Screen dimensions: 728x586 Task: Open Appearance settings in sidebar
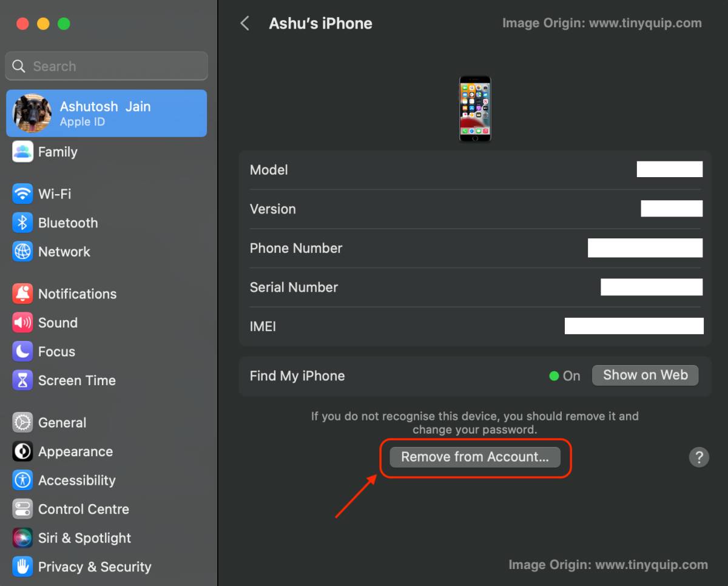click(x=75, y=451)
